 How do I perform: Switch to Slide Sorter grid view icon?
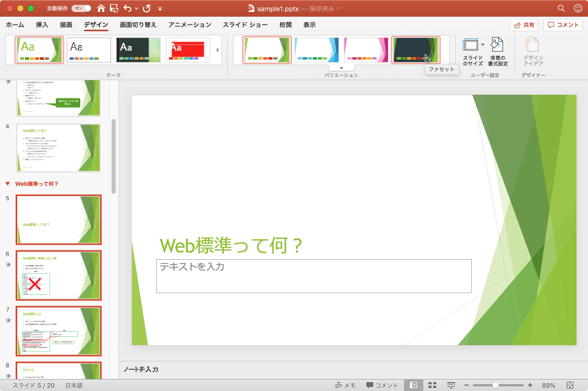coord(432,385)
